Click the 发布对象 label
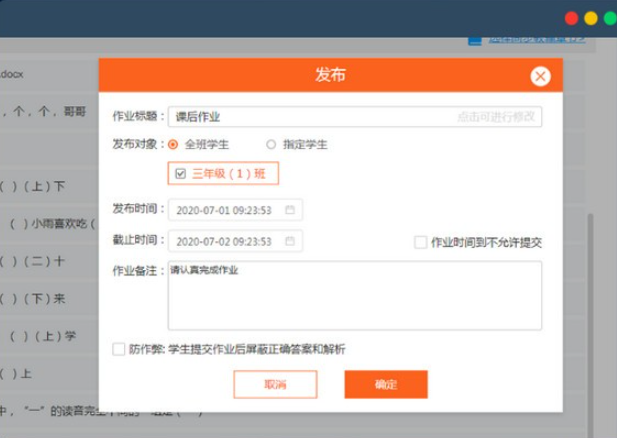Screen dimensions: 617x438 tap(138, 144)
